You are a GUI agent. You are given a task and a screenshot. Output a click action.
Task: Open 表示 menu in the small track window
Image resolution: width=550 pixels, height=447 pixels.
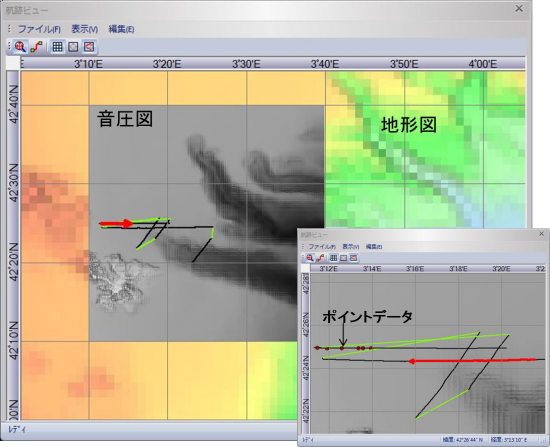pos(351,247)
